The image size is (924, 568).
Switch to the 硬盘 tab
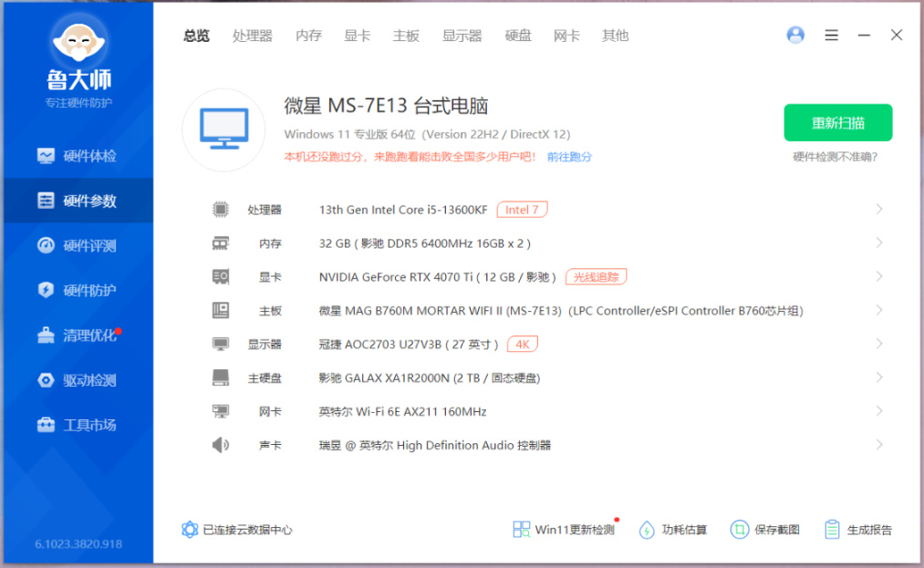518,36
